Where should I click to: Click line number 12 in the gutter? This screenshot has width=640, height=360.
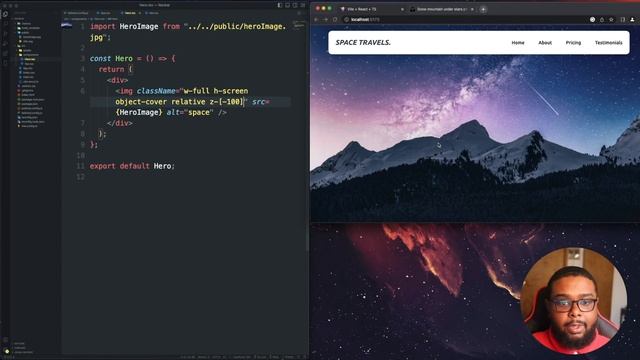tap(81, 177)
